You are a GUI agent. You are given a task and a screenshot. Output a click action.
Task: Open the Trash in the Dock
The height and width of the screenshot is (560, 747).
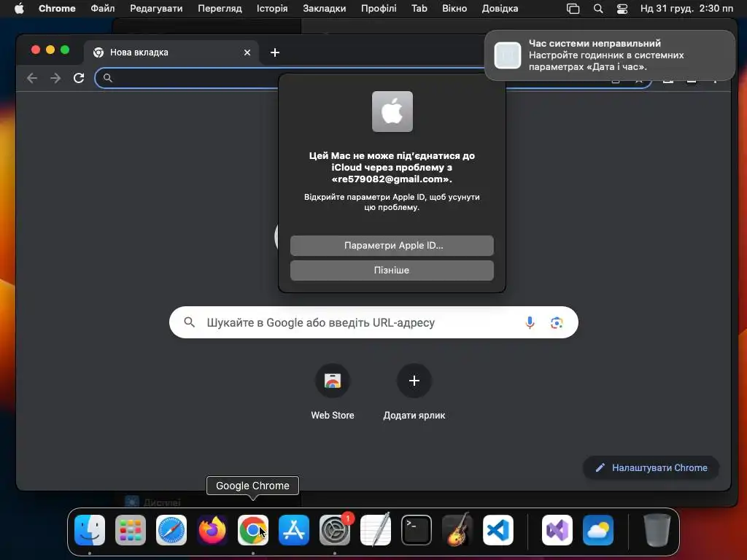click(657, 529)
